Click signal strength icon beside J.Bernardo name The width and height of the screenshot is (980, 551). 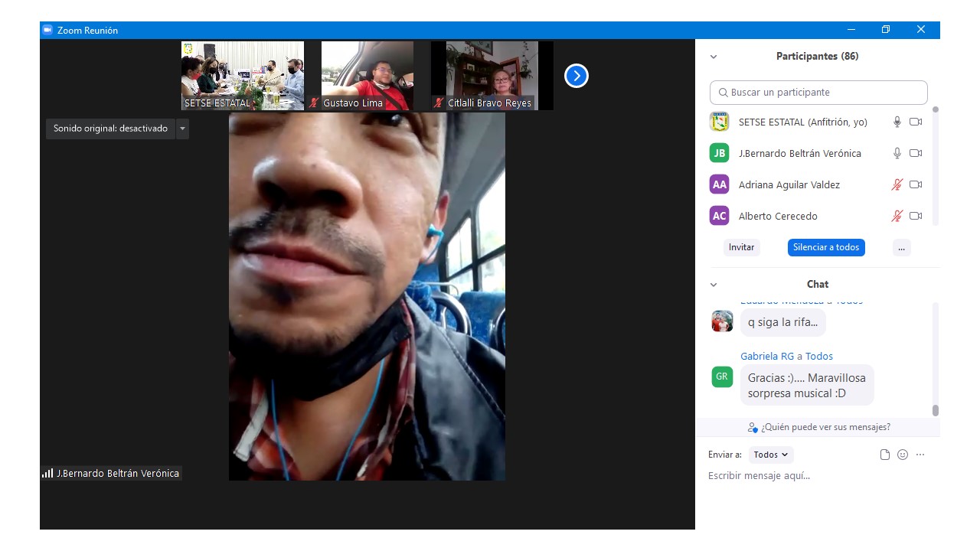coord(47,473)
